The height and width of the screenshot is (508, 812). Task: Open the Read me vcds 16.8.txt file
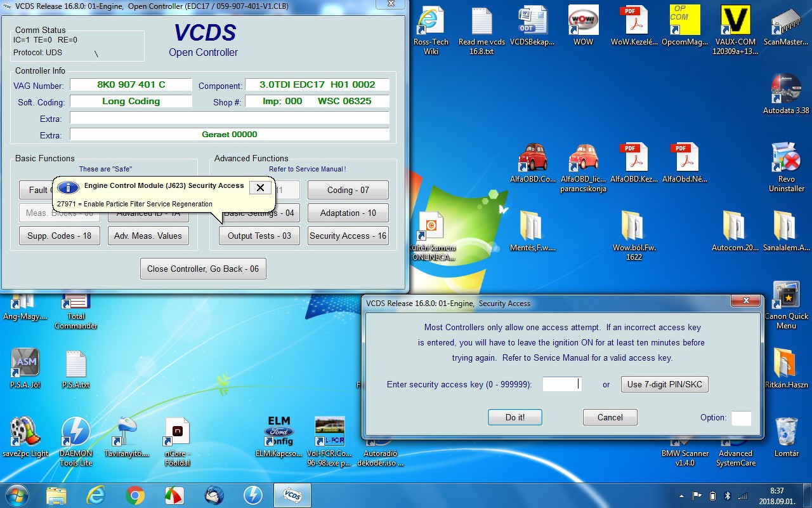pyautogui.click(x=481, y=30)
